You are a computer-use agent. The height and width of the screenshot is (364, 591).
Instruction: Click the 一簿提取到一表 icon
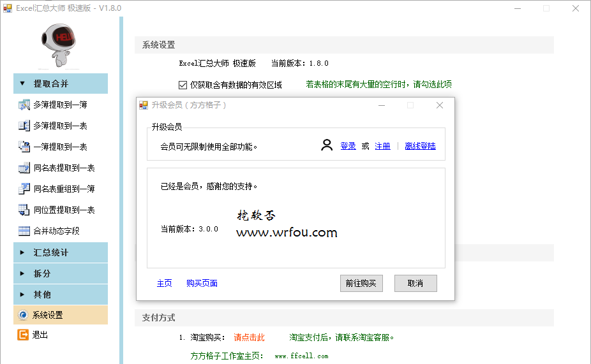pyautogui.click(x=24, y=147)
